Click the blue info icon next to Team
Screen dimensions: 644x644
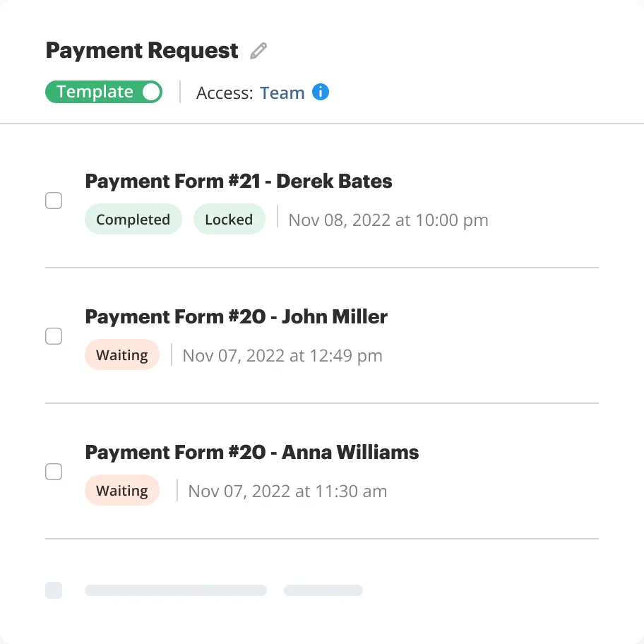pos(320,92)
